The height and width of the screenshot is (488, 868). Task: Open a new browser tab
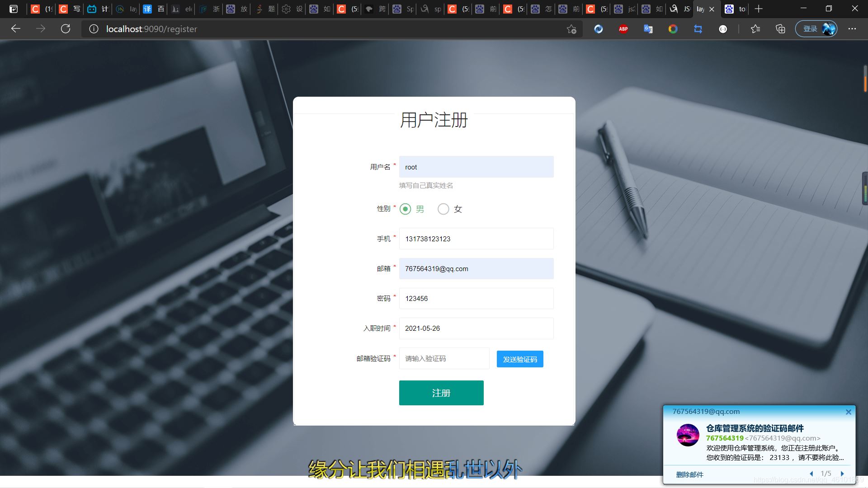coord(758,9)
